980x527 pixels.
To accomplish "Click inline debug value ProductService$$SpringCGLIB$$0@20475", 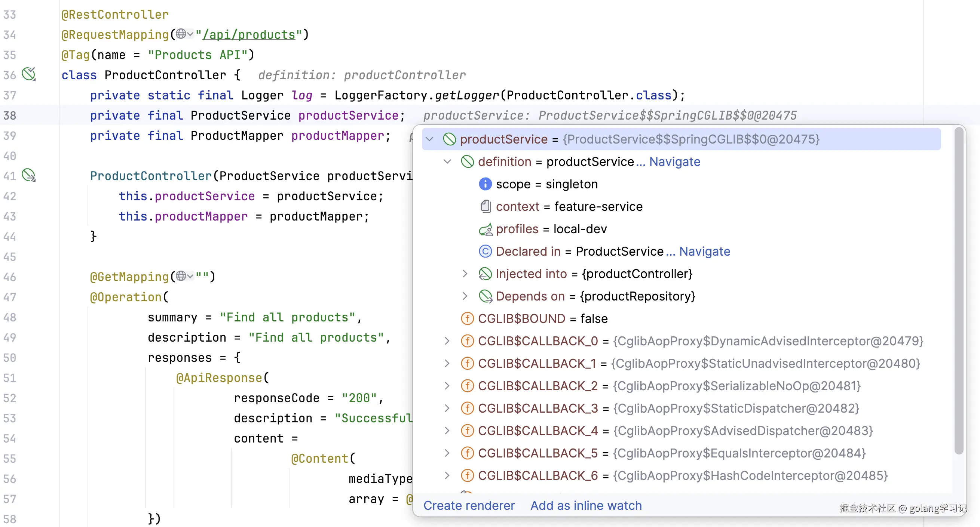I will point(667,115).
